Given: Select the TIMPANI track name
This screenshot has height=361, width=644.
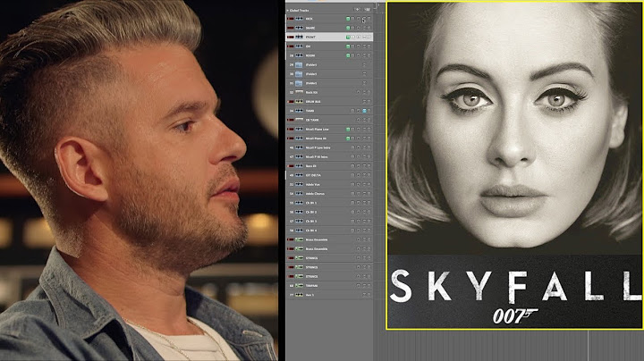Looking at the screenshot, I should tap(311, 286).
